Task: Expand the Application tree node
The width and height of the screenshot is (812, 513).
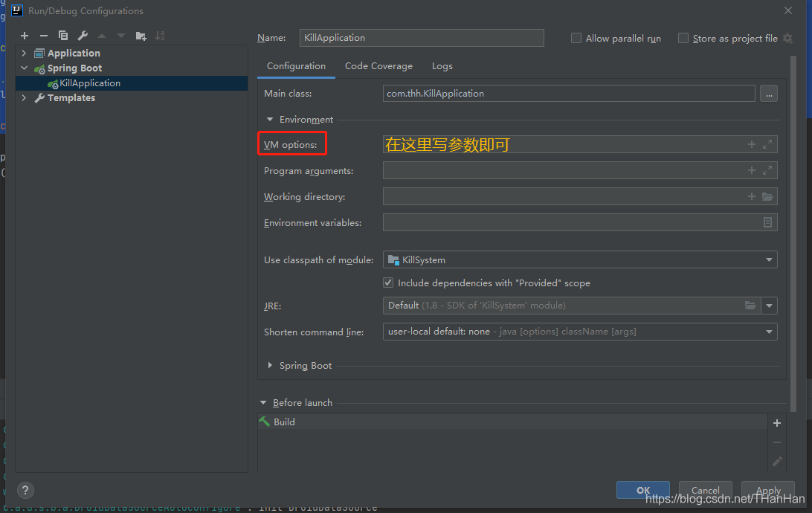Action: tap(24, 53)
